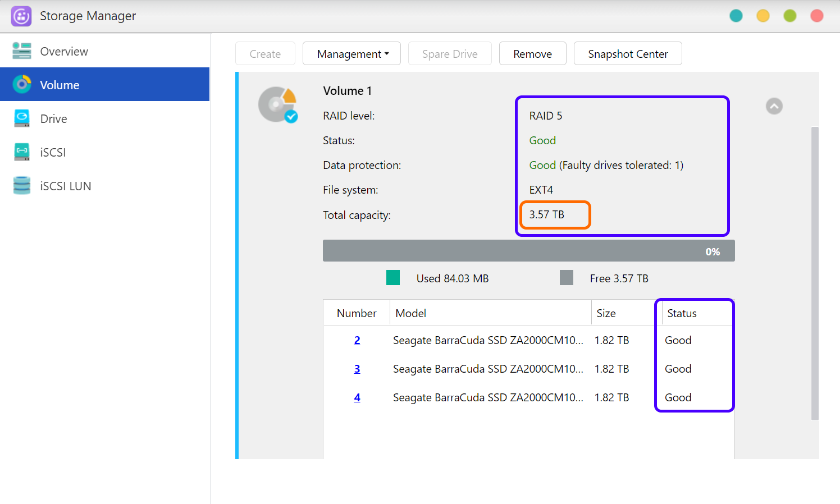This screenshot has height=504, width=840.
Task: Click the gray Free space swatch
Action: coord(567,278)
